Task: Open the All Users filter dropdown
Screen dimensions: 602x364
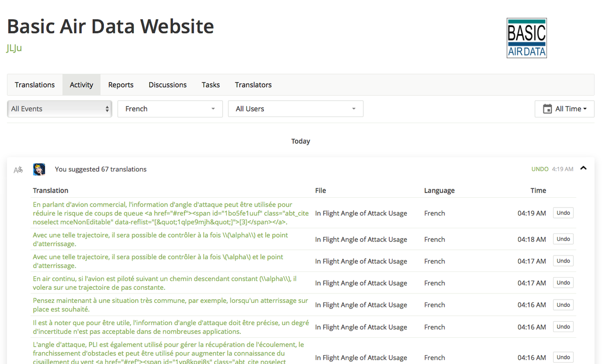Action: tap(295, 109)
